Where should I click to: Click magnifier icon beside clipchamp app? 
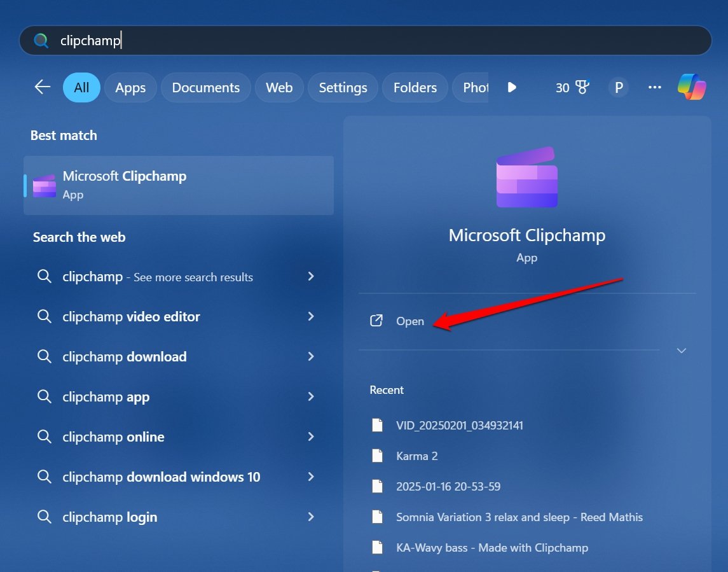point(44,396)
